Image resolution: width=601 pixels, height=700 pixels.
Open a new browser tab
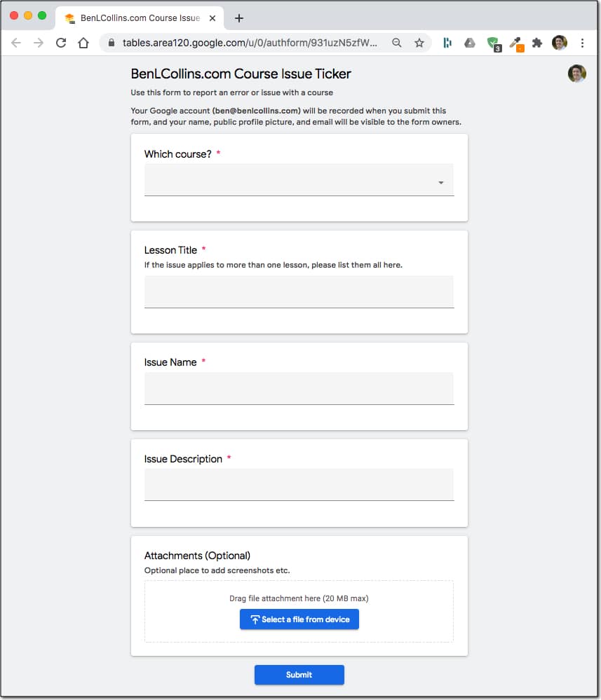[239, 18]
